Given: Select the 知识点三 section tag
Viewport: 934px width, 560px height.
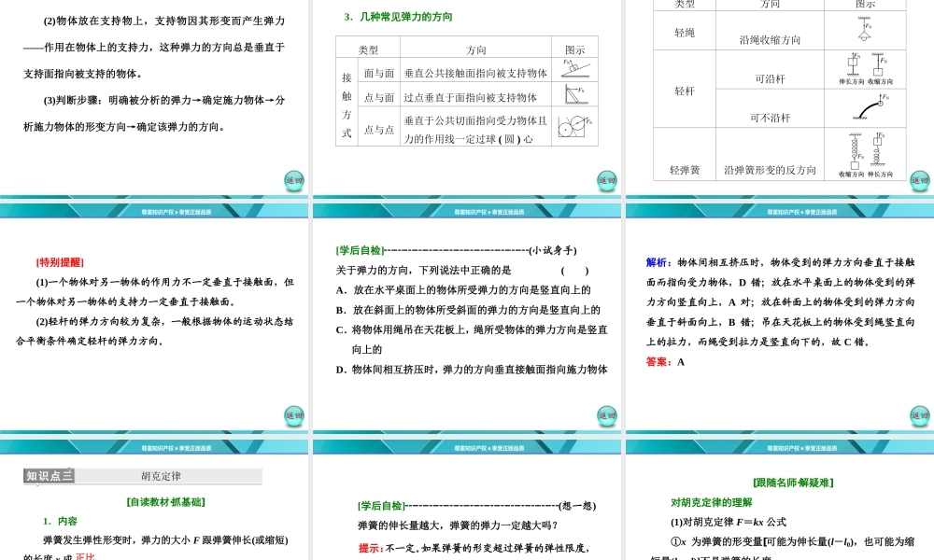Looking at the screenshot, I should click(49, 475).
